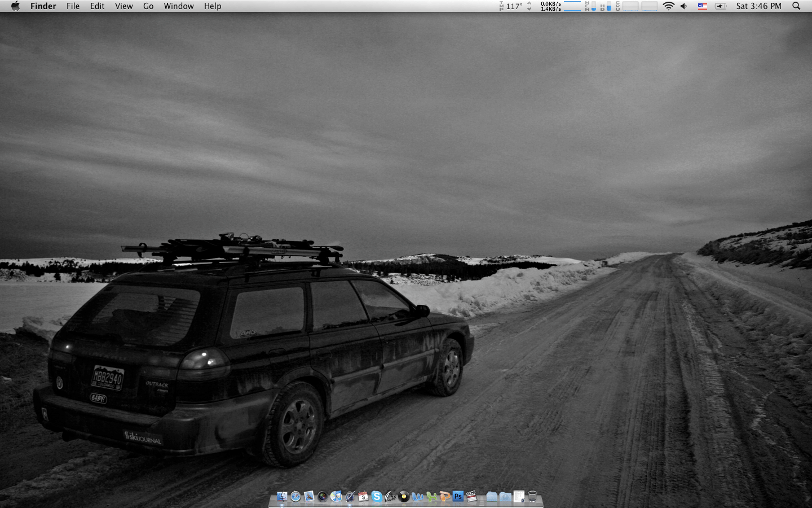Open Microsoft Excel from the dock

tap(431, 496)
